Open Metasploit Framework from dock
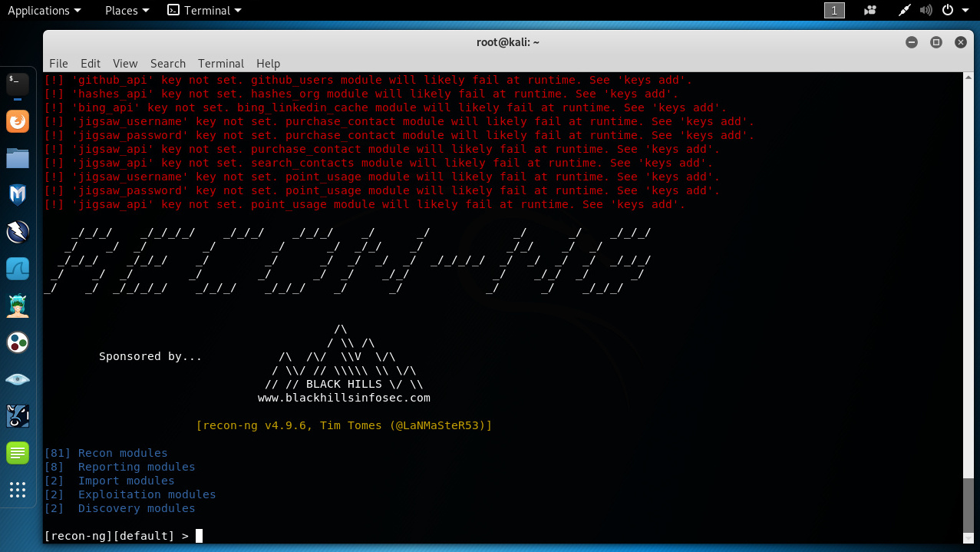Viewport: 980px width, 552px height. [x=18, y=195]
